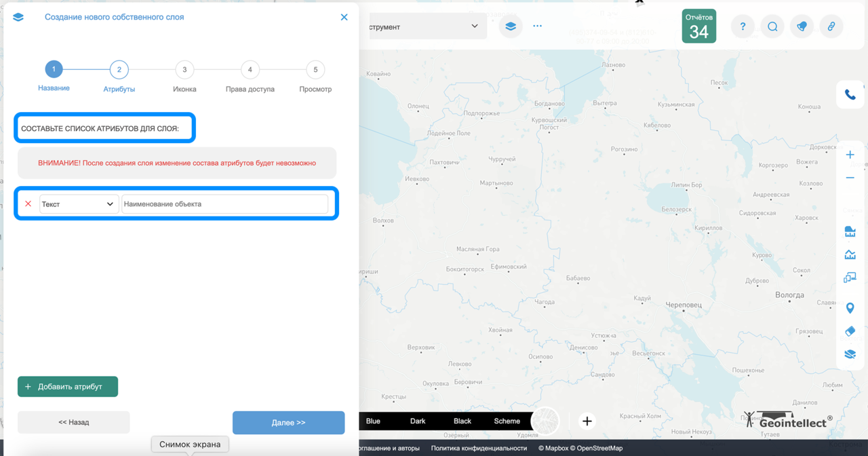
Task: Click the Добавить атрибут button
Action: coord(68,386)
